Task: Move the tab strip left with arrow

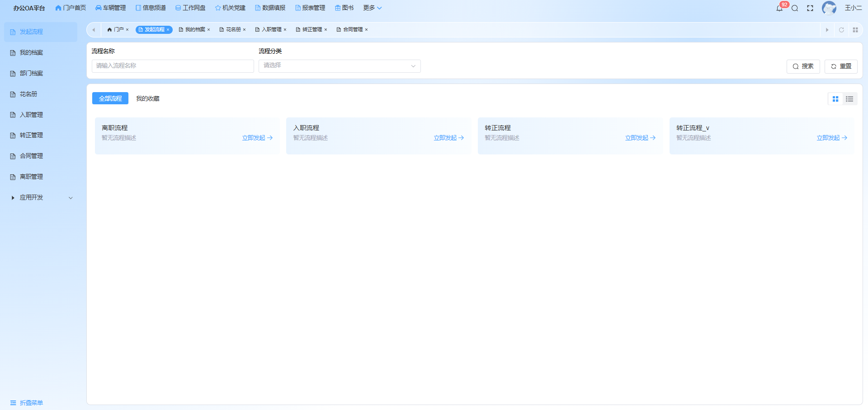Action: pos(94,30)
